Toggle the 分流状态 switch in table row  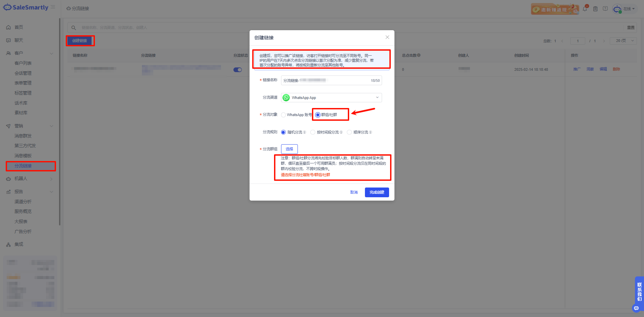coord(237,70)
